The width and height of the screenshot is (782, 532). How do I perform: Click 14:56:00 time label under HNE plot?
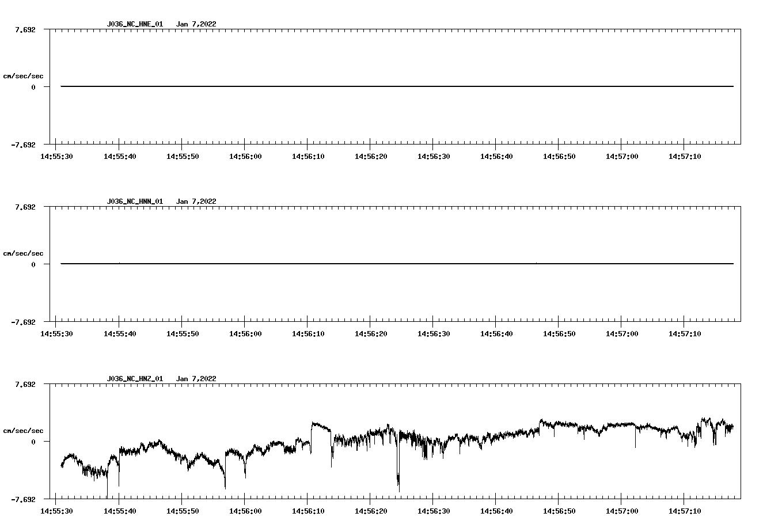tap(245, 157)
